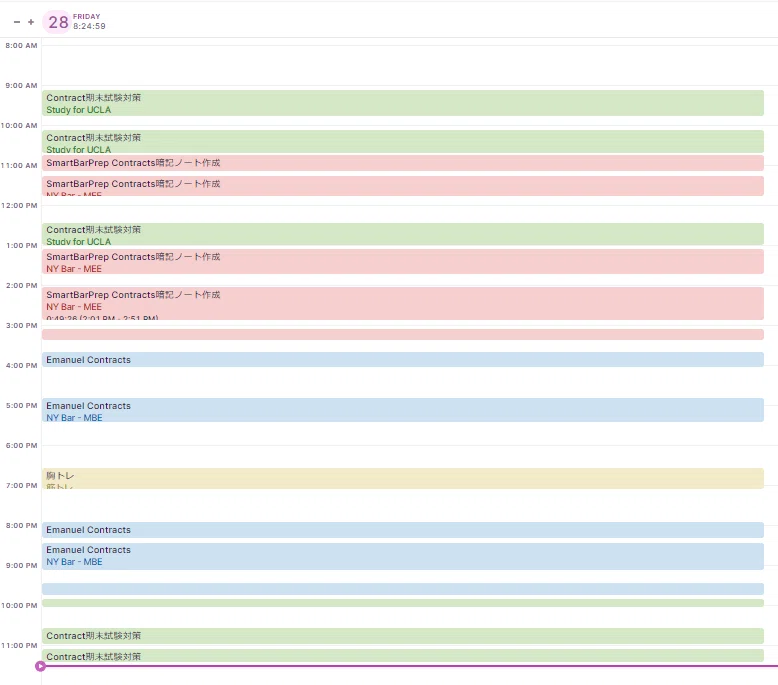Open Emanuel Contracts event ending at 9:00 PM

click(402, 557)
